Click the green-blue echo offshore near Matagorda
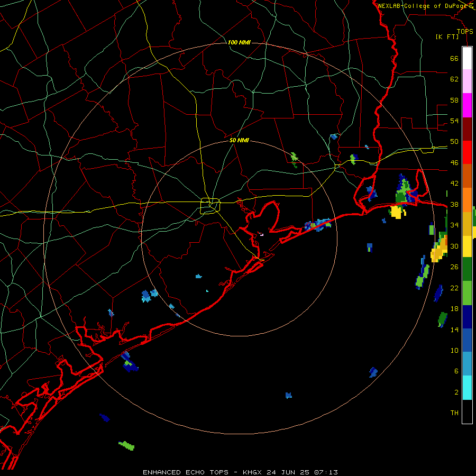This screenshot has height=476, width=476. coord(130,362)
